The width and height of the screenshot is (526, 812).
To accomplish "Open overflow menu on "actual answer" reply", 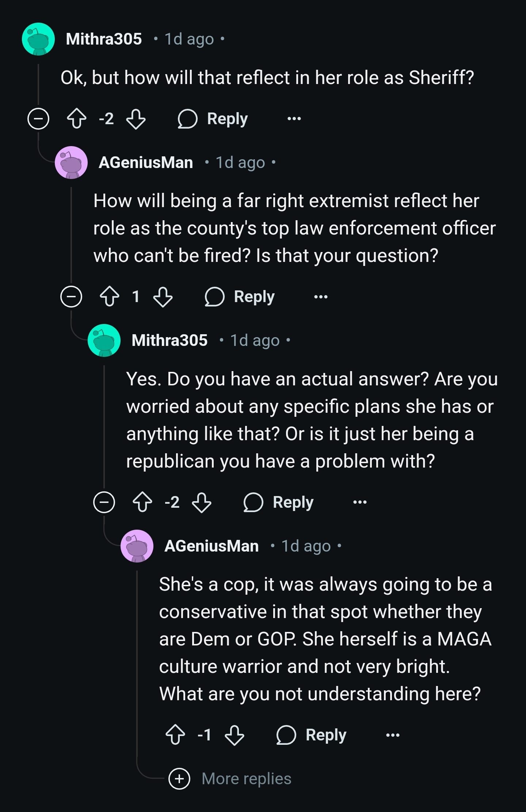I will click(x=360, y=502).
